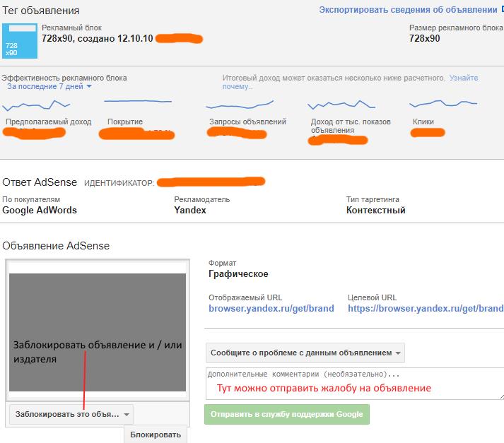Click 'Ответ AdSense' heading
Image resolution: width=504 pixels, height=443 pixels.
tap(40, 182)
